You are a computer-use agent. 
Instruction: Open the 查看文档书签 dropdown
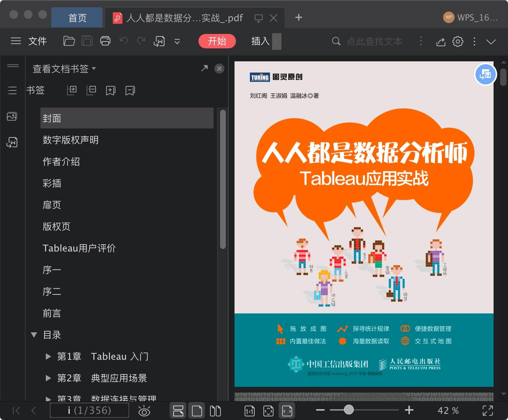point(64,69)
